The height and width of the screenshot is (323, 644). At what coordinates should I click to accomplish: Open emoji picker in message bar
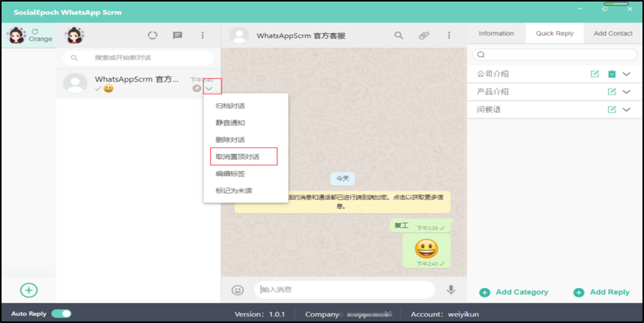click(237, 290)
